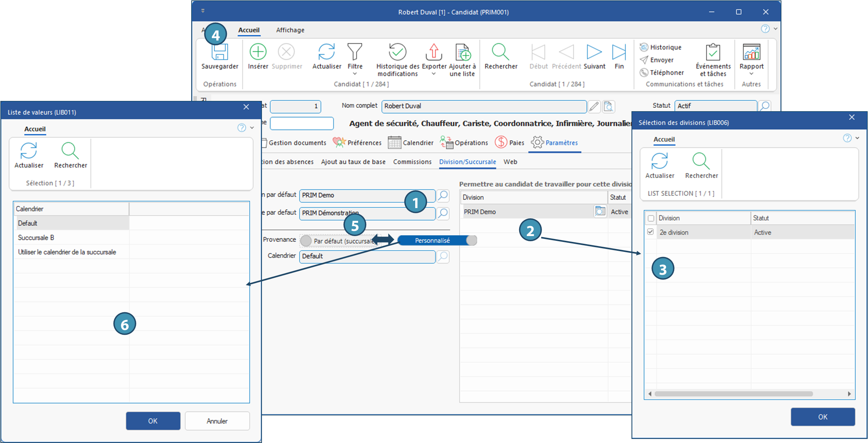Expand the Exporter dropdown arrow
Viewport: 868px width, 443px height.
[434, 74]
